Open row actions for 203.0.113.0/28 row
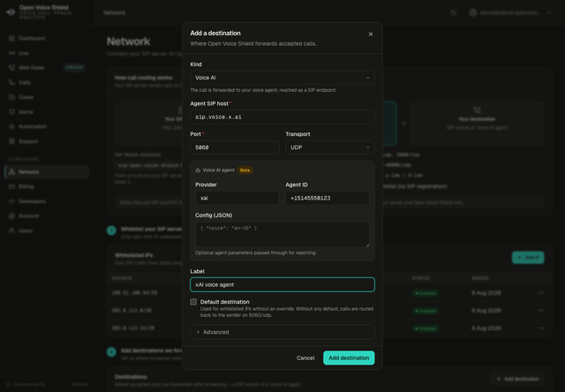This screenshot has width=565, height=392. (x=541, y=311)
